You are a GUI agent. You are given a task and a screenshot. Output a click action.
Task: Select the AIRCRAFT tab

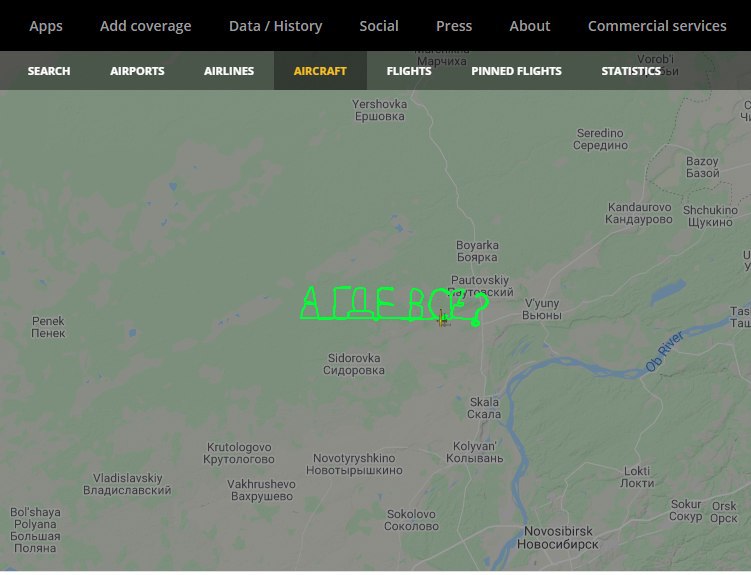pos(320,71)
